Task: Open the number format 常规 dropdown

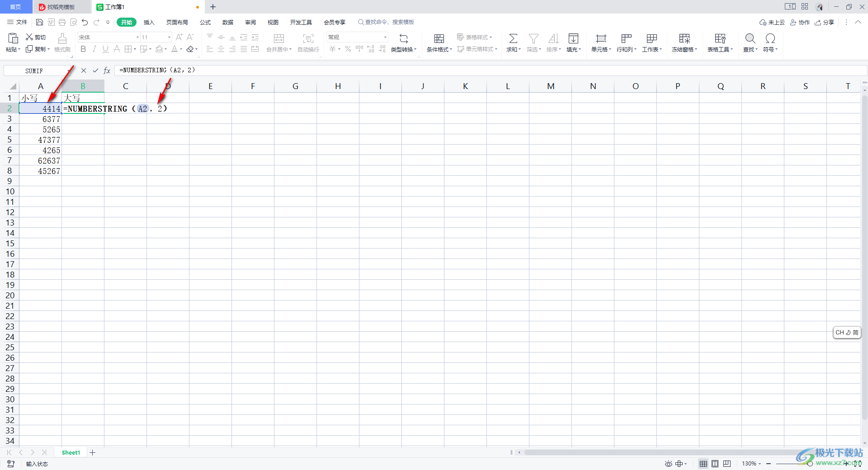Action: click(385, 37)
